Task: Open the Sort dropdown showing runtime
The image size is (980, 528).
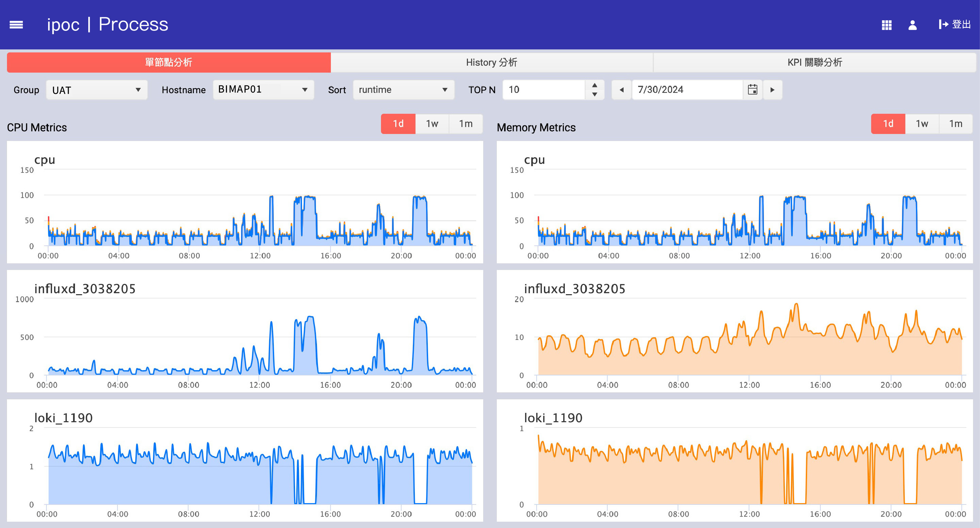Action: tap(403, 90)
